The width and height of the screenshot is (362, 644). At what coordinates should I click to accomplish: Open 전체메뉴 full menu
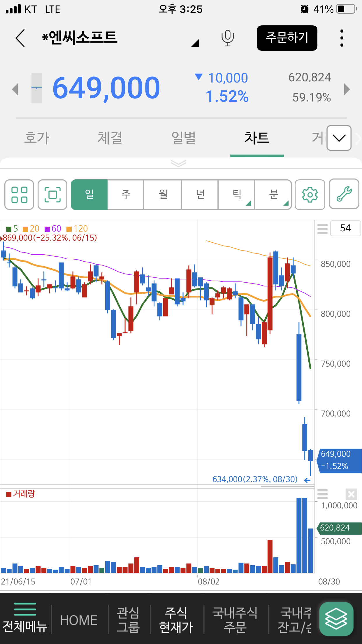25,618
